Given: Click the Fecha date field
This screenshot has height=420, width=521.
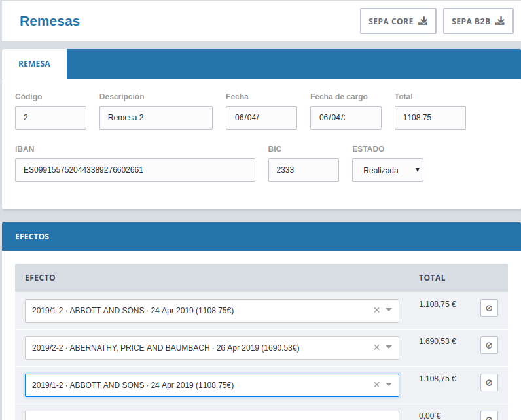Looking at the screenshot, I should pos(261,118).
